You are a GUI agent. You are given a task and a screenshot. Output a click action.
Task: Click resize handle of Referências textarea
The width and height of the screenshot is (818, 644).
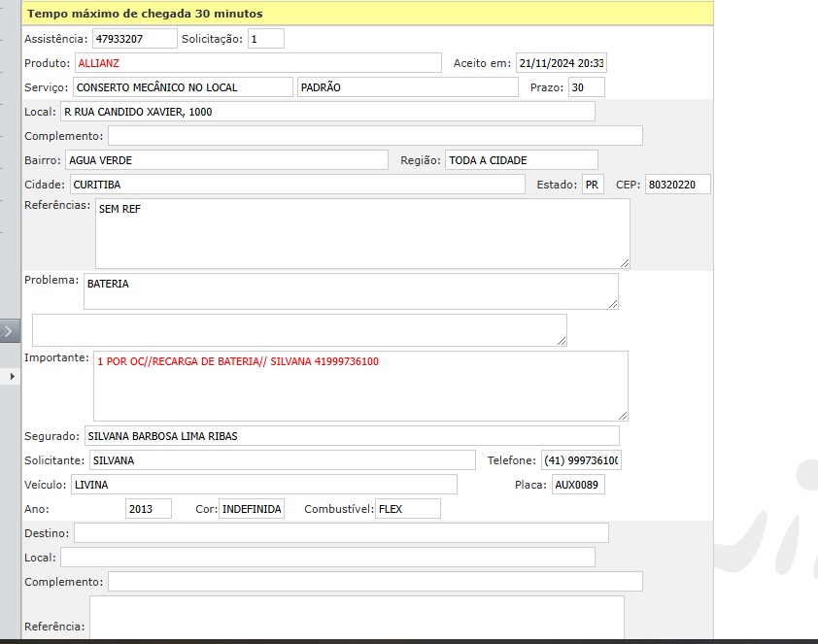(x=624, y=262)
